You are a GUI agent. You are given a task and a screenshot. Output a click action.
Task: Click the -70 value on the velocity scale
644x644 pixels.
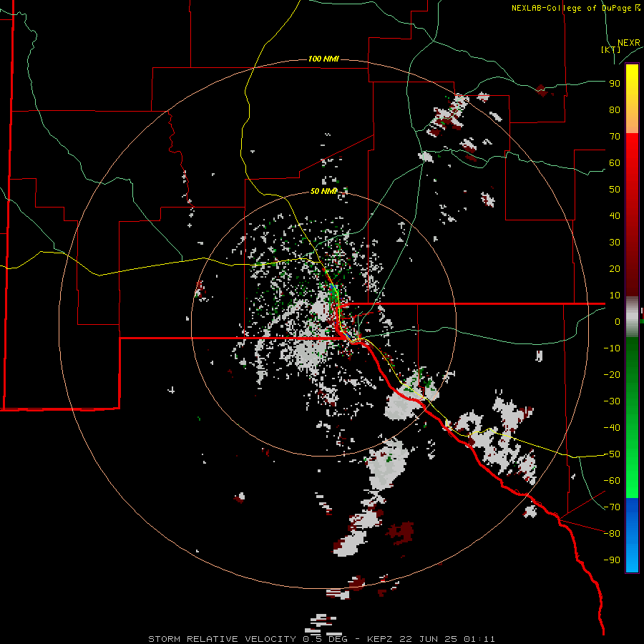(612, 507)
